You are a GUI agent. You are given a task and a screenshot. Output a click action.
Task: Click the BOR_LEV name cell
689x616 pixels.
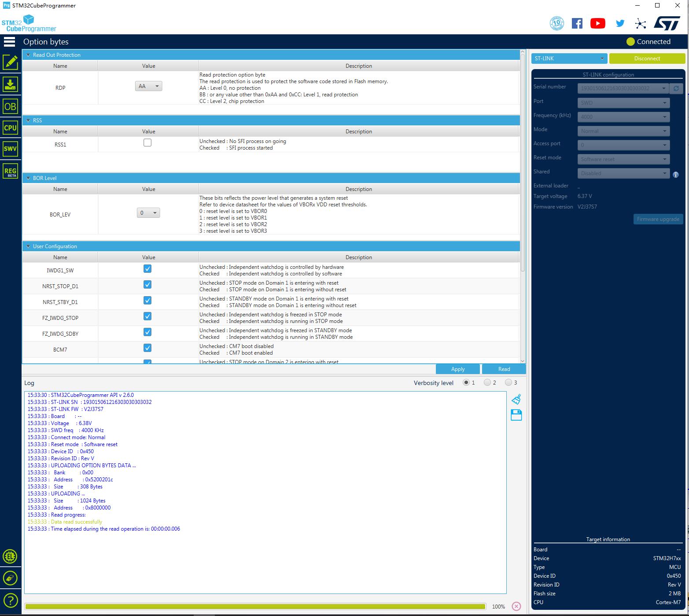60,214
